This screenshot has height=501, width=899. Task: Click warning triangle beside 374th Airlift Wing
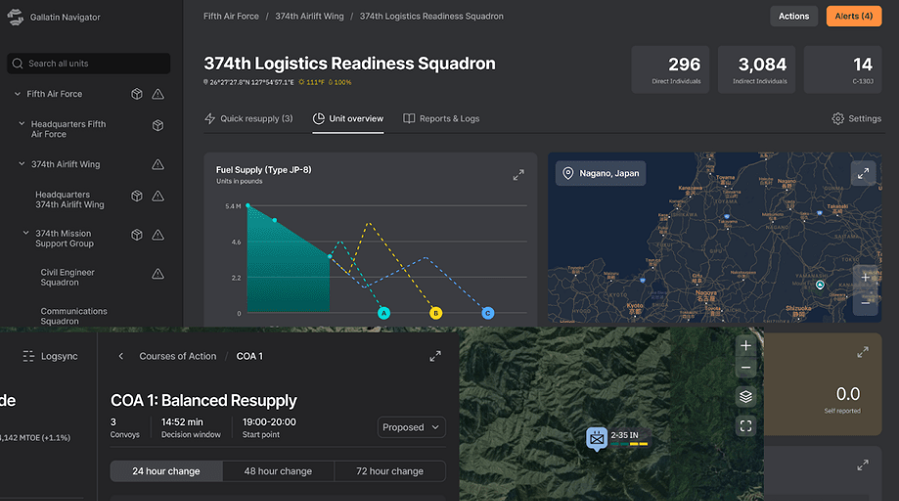click(158, 165)
